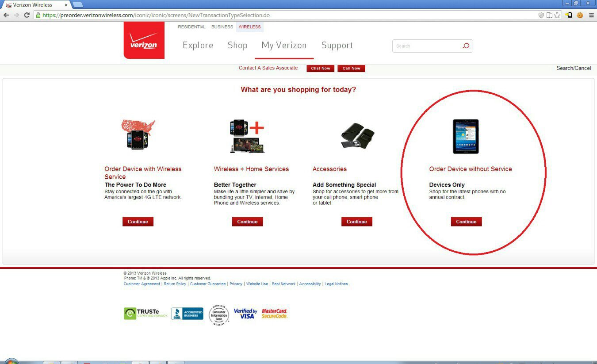Click the Better Together text

pos(235,185)
